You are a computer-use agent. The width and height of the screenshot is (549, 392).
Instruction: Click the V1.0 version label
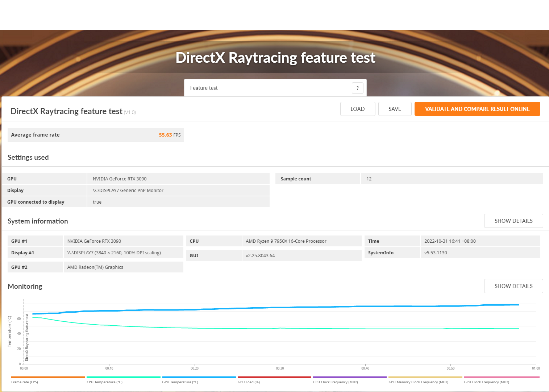[x=130, y=112]
